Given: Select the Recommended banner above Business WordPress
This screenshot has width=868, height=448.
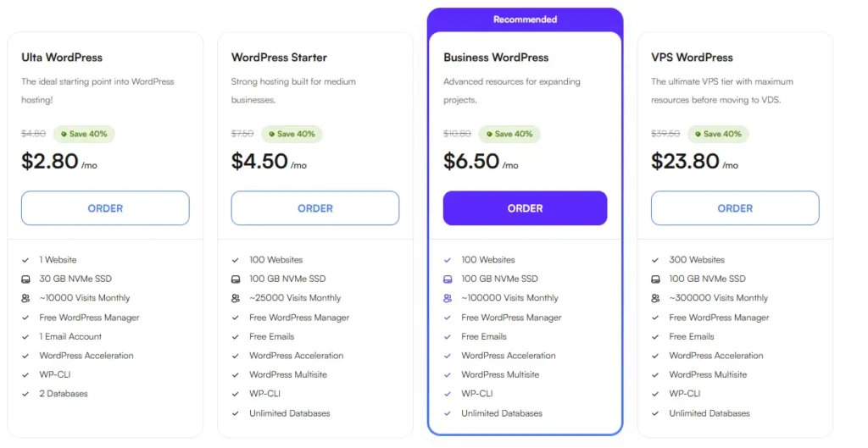Looking at the screenshot, I should (x=525, y=19).
